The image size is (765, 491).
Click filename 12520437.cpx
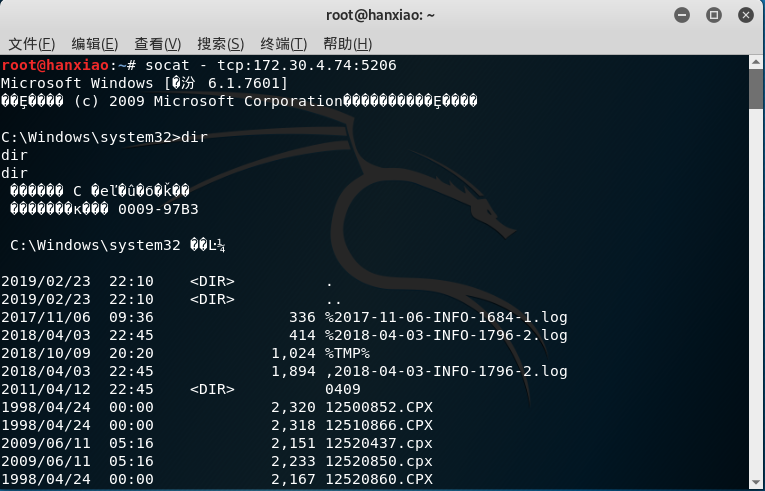click(379, 444)
